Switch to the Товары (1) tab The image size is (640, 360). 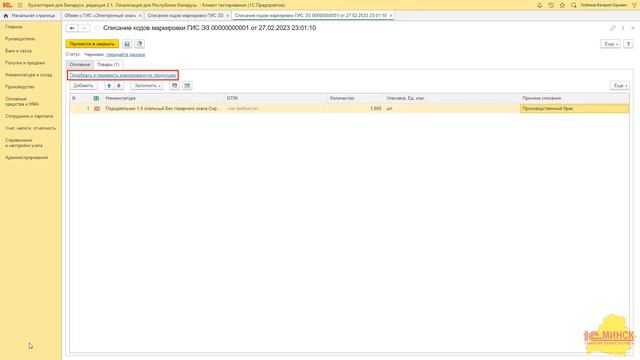coord(108,64)
